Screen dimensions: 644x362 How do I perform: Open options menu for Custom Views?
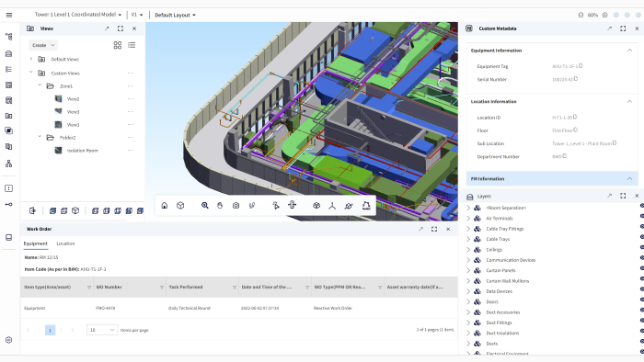(131, 73)
